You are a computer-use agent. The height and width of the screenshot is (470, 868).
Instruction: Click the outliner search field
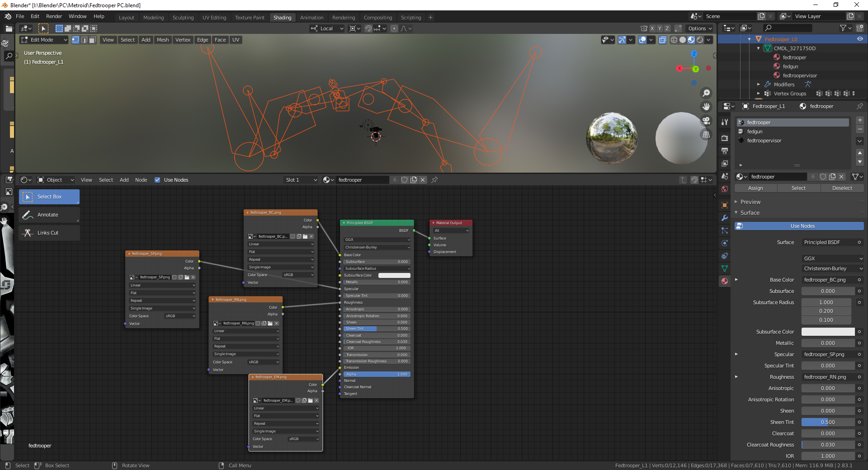(x=788, y=28)
